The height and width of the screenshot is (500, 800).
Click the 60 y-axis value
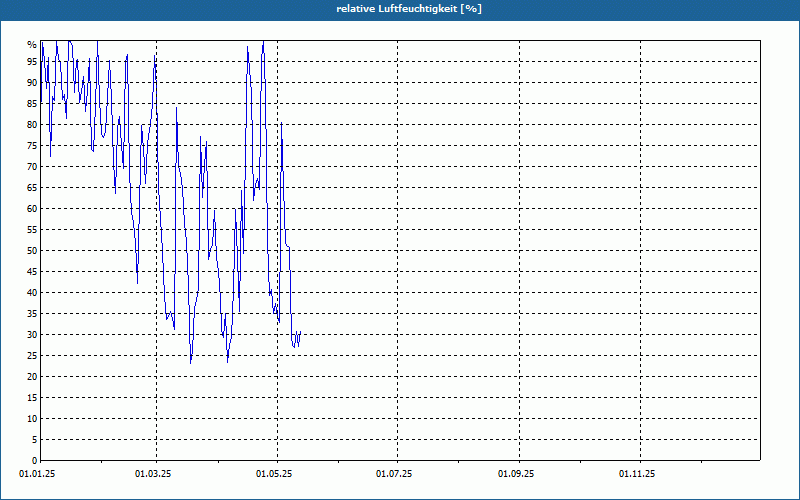coord(32,208)
